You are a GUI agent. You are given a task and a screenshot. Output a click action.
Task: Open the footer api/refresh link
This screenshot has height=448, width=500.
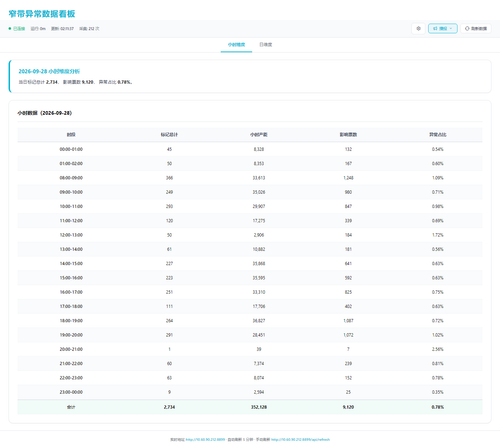pos(300,440)
